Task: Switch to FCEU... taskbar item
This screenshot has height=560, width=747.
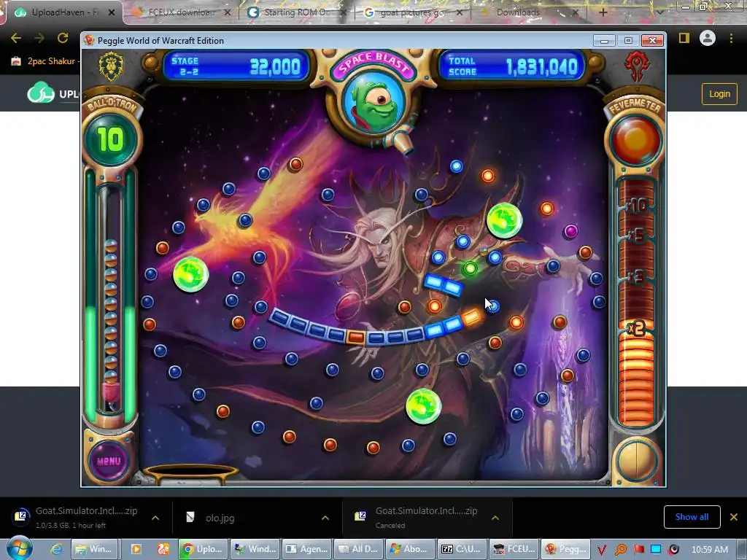Action: click(514, 549)
